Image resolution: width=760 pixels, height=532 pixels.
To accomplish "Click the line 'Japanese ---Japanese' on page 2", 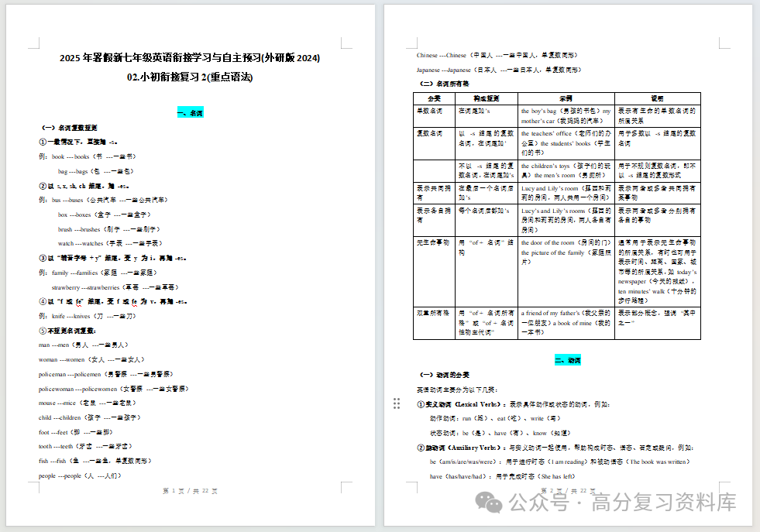I will [x=499, y=70].
